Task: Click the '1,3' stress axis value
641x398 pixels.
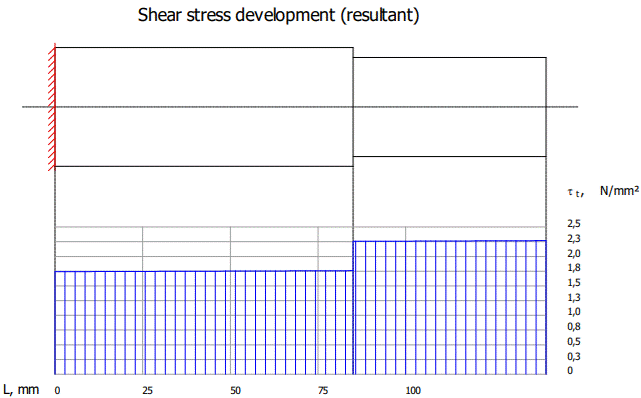Action: coord(574,297)
